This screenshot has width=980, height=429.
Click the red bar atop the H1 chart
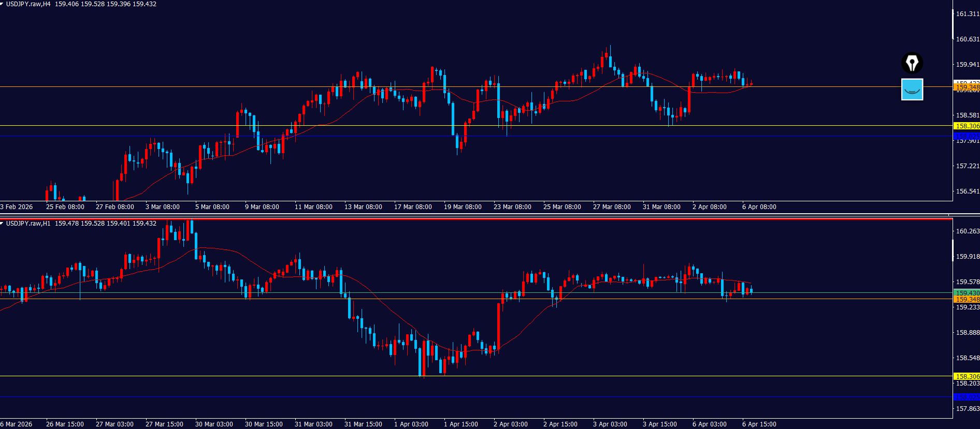[x=475, y=219]
